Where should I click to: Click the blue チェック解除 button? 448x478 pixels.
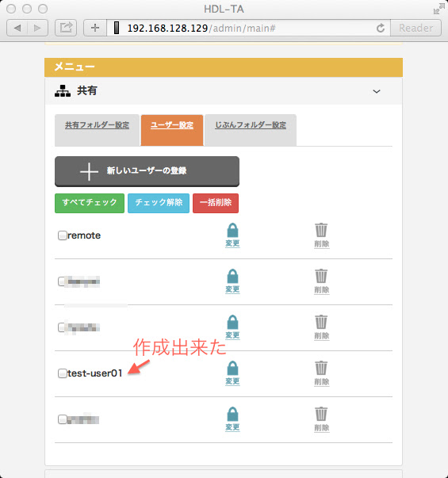click(159, 203)
